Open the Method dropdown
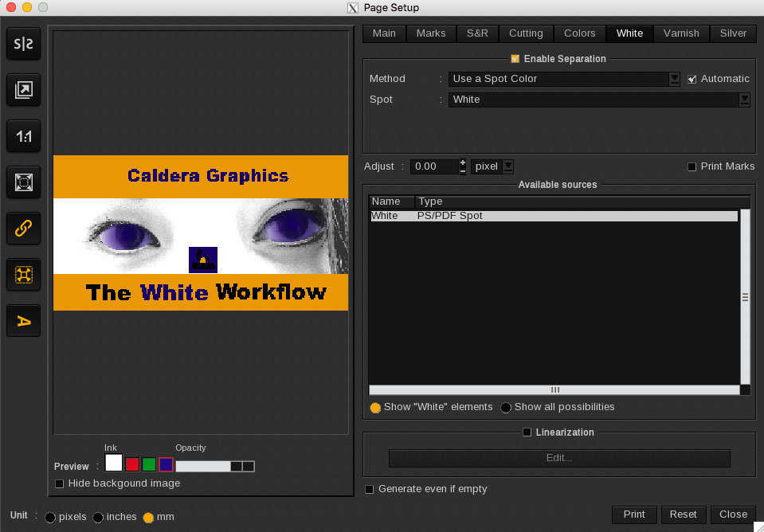 (x=674, y=79)
